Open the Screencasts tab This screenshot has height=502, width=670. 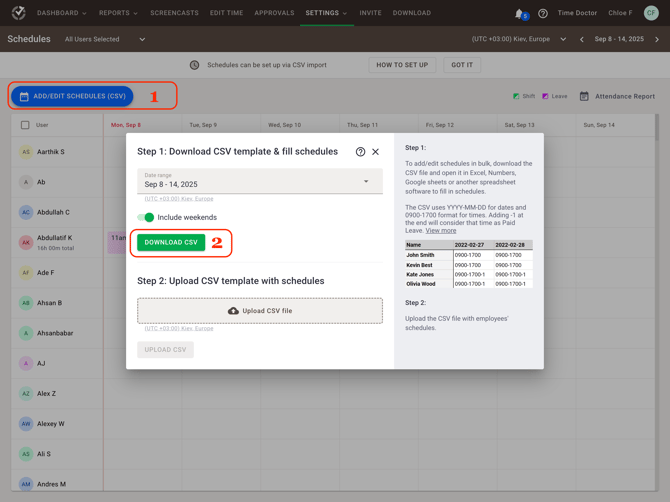[x=174, y=13]
